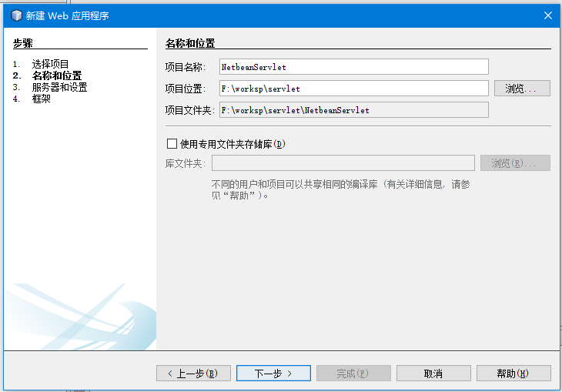
Task: Select step 1 选择项目 in steps list
Action: pyautogui.click(x=50, y=64)
